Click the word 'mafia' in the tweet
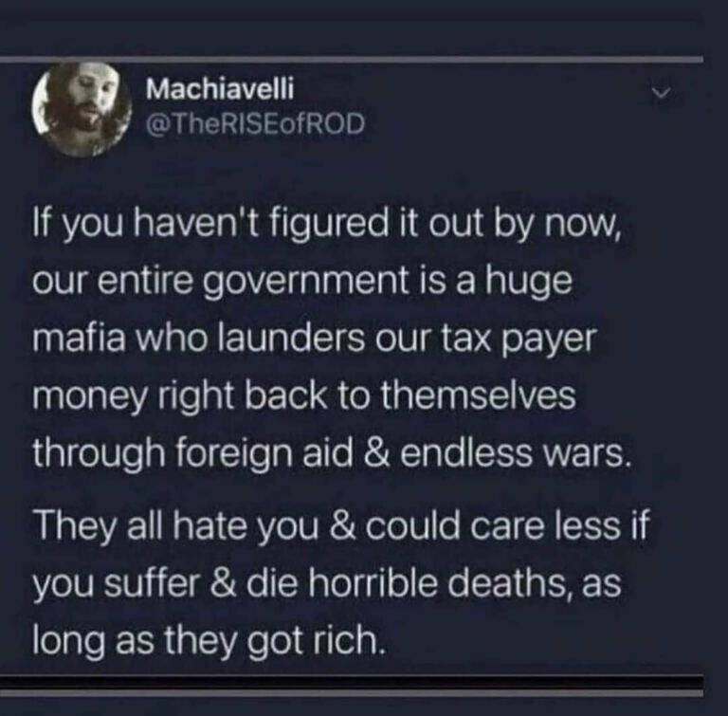The width and height of the screenshot is (728, 716). [x=79, y=337]
